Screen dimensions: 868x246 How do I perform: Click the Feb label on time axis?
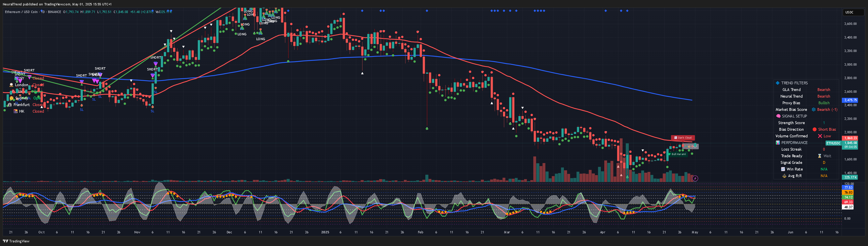click(x=420, y=232)
